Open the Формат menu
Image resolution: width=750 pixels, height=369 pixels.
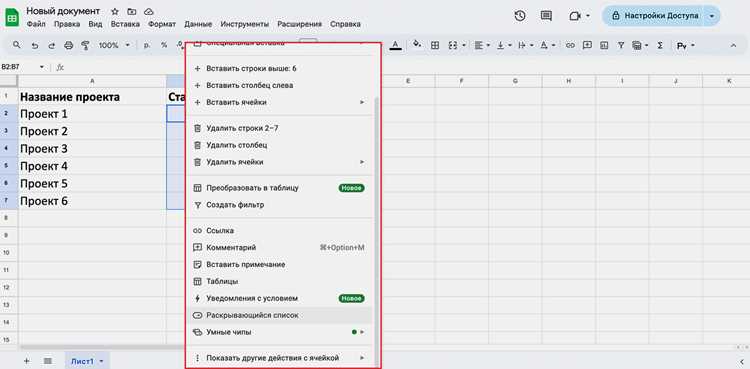pos(162,24)
